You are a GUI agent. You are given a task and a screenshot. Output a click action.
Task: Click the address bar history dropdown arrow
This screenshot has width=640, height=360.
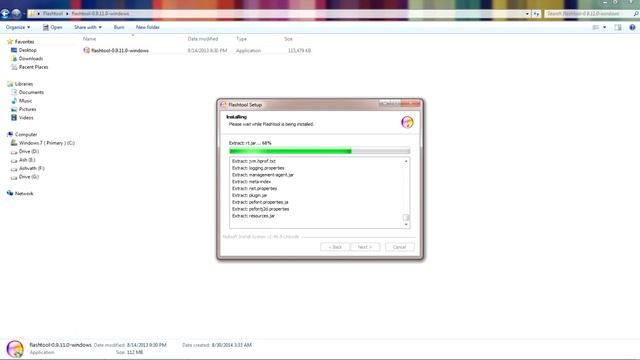(527, 14)
